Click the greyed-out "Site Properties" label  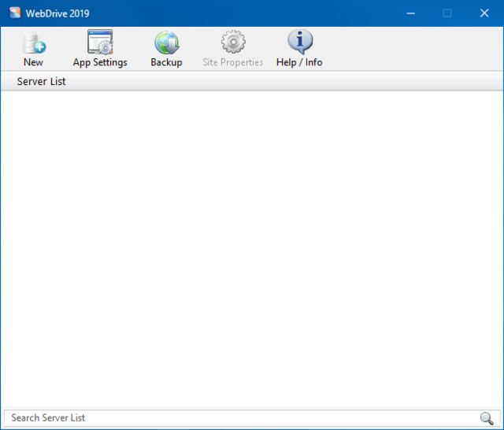232,62
